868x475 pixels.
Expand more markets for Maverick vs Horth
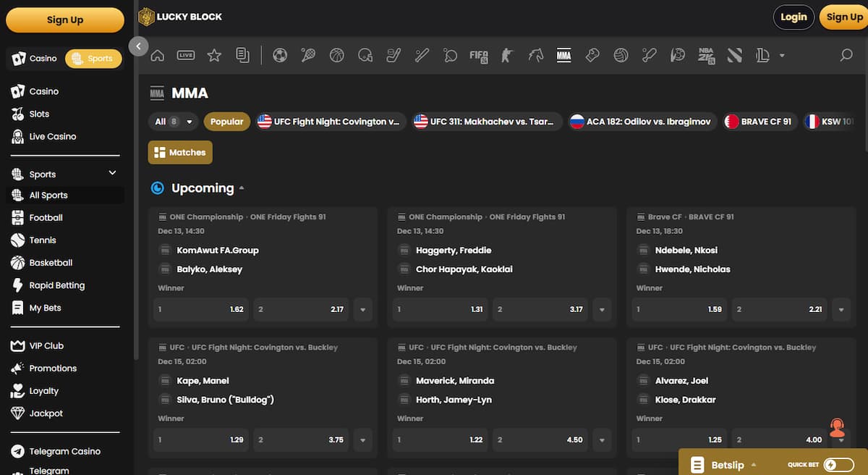(602, 440)
